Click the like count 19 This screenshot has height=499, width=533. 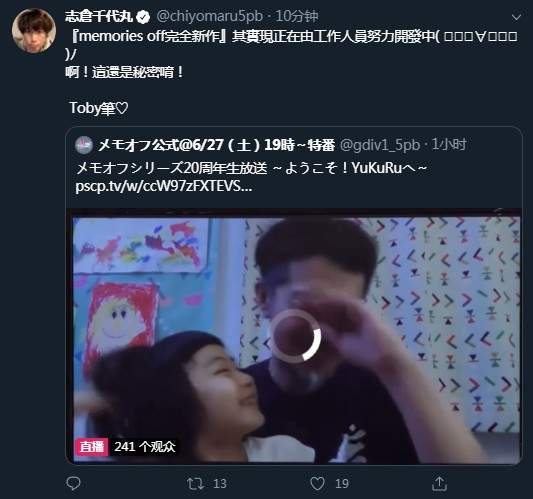[342, 484]
